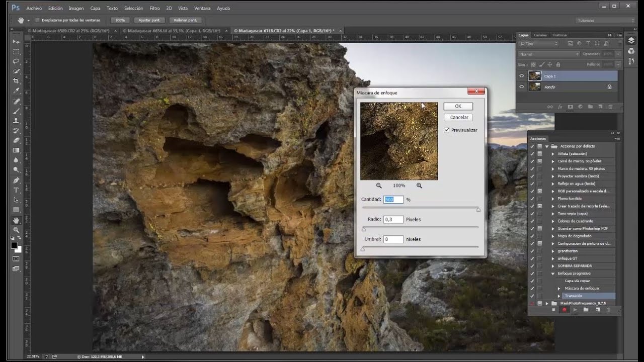Select the History Brush tool
Screen dimensions: 644x362
click(16, 131)
